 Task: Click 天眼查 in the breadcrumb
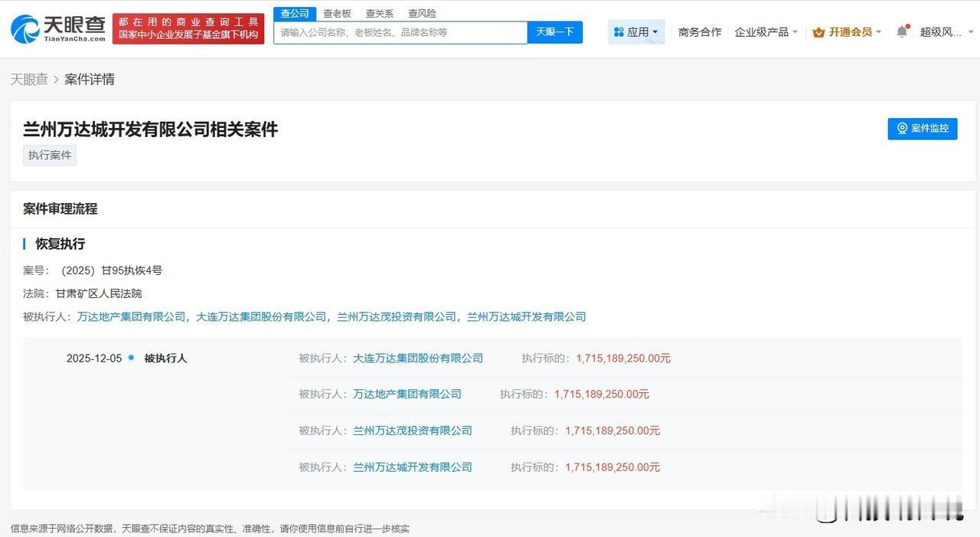pyautogui.click(x=29, y=79)
